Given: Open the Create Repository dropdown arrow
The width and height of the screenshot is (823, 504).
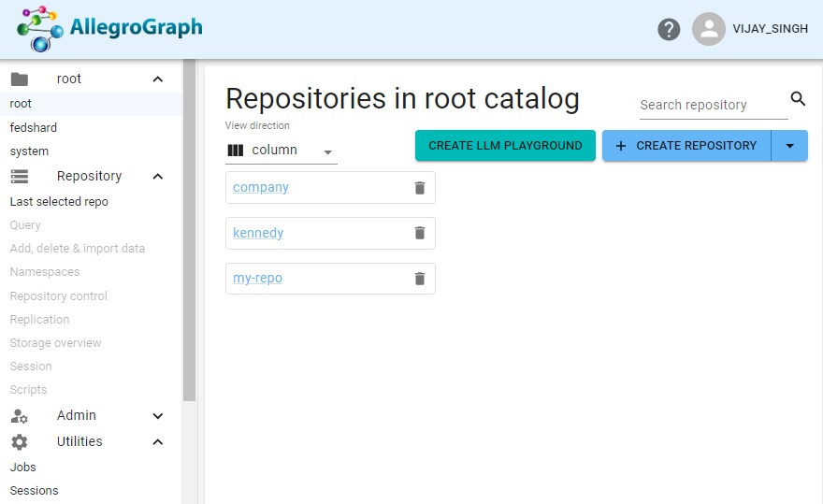Looking at the screenshot, I should click(x=789, y=146).
